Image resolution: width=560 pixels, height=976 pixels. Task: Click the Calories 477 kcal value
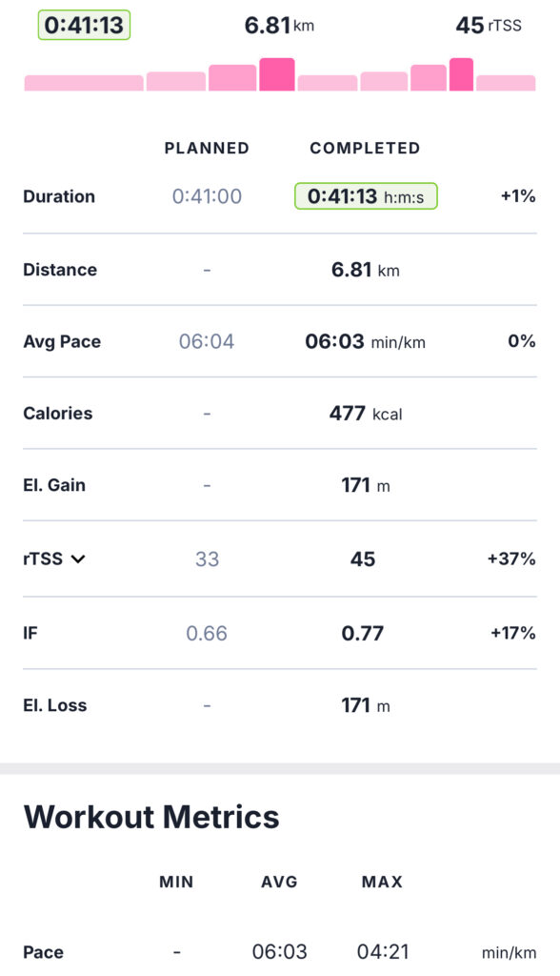pyautogui.click(x=366, y=414)
